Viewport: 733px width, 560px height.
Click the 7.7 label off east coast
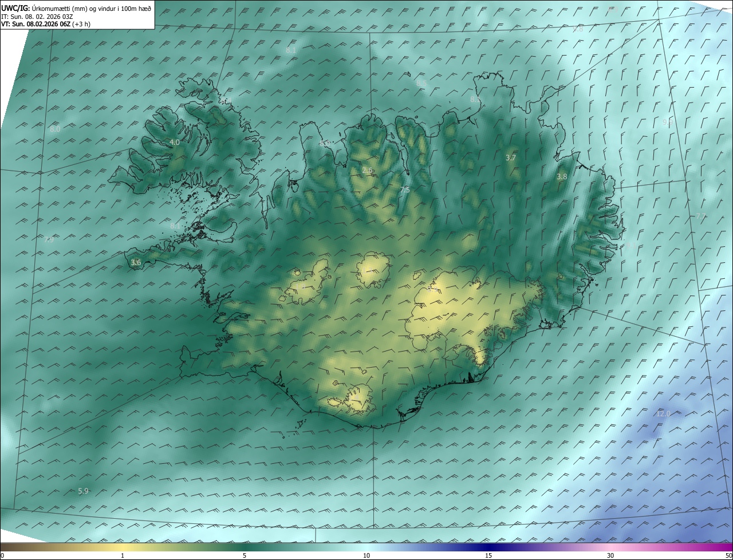point(701,216)
